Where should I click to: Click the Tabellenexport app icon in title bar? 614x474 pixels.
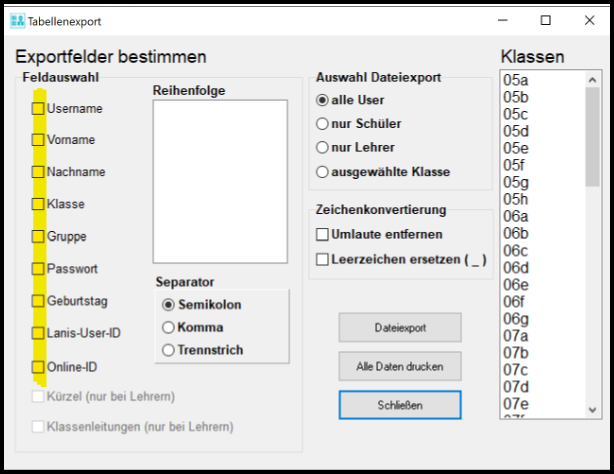pos(18,20)
